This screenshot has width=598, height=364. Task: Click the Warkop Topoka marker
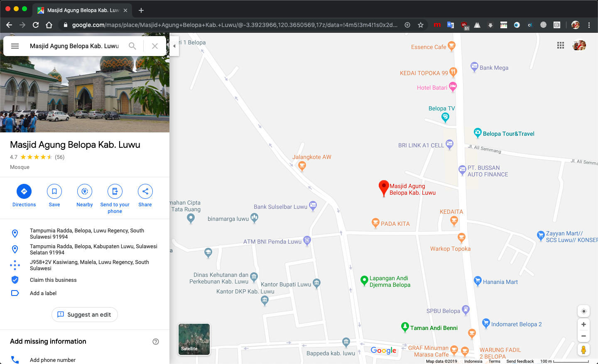[461, 237]
